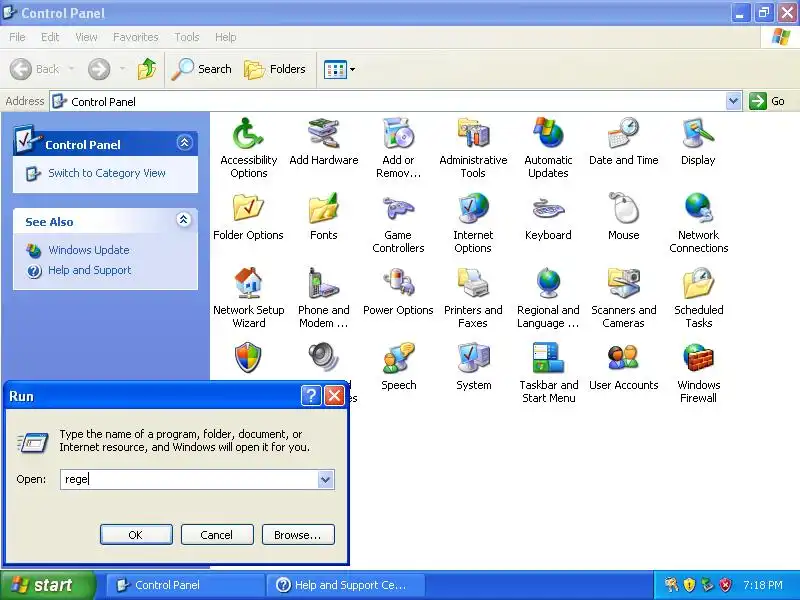The image size is (800, 600).
Task: Open Folder Options icon
Action: click(248, 209)
